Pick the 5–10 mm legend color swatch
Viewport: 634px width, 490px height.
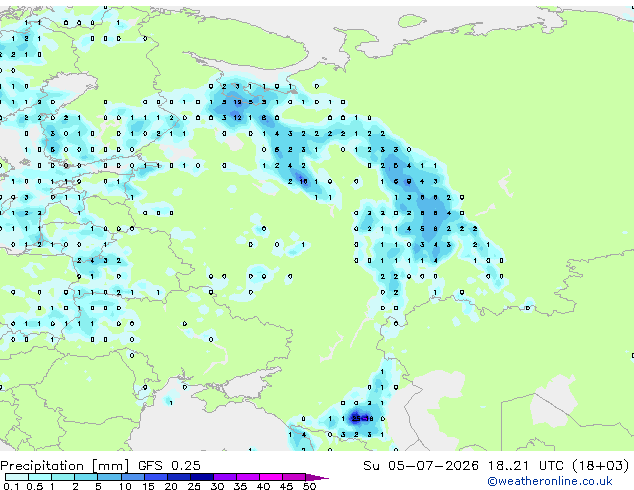[x=109, y=477]
